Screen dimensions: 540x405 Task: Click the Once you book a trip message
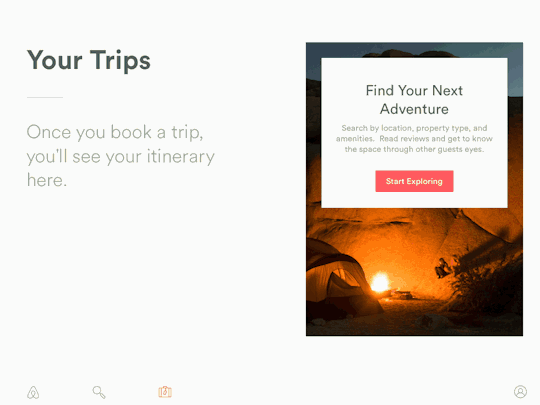coord(121,156)
